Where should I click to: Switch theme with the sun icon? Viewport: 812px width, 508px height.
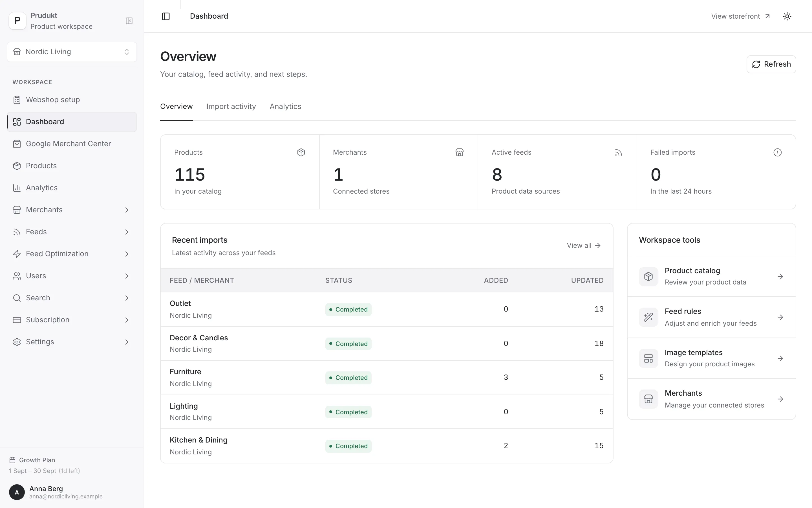click(787, 16)
